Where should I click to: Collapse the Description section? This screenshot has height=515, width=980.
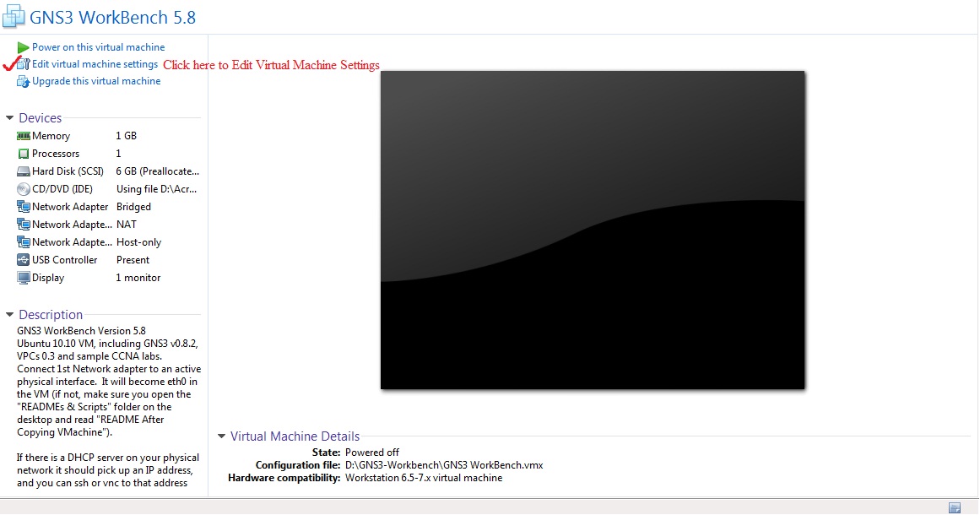point(9,315)
